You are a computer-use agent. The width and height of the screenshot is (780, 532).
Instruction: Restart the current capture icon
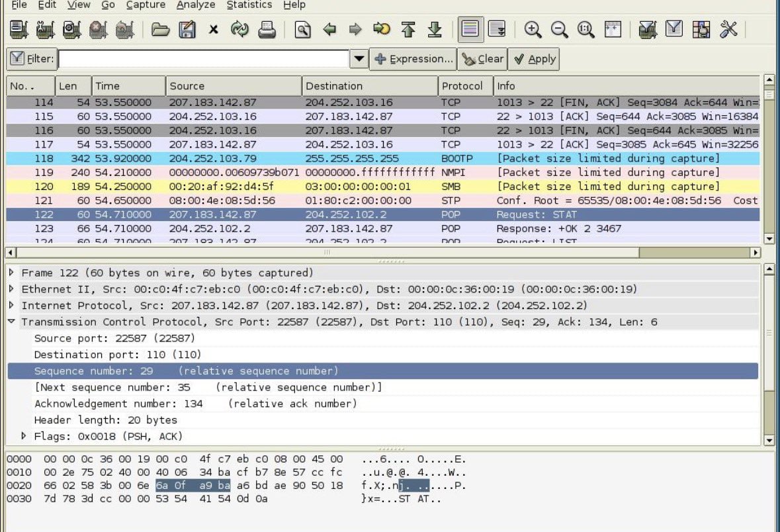[x=124, y=29]
